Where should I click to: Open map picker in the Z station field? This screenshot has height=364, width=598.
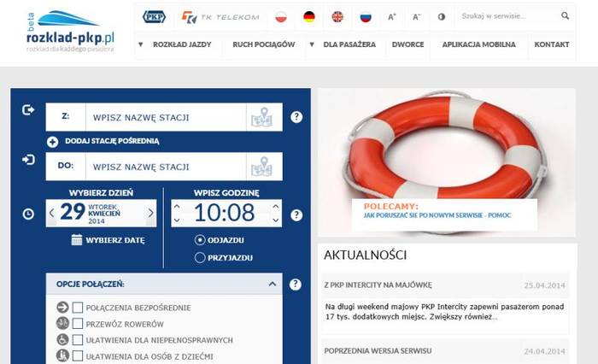pyautogui.click(x=261, y=117)
